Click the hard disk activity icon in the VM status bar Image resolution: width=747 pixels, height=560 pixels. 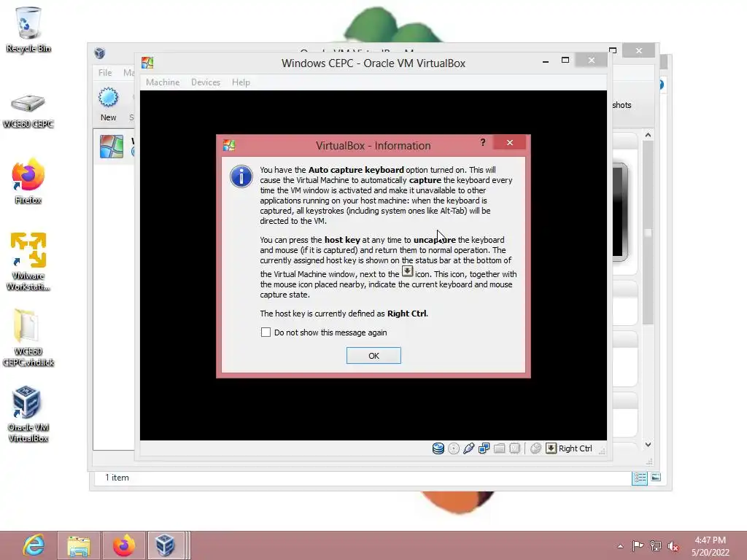click(x=438, y=448)
